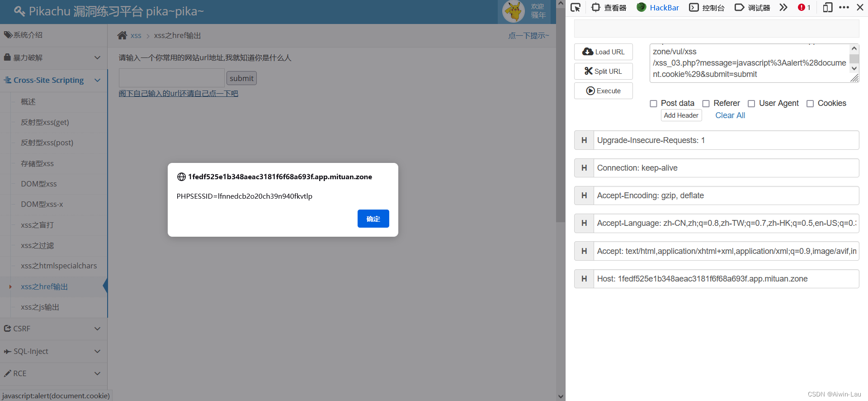Click the Load URL cloud icon
The height and width of the screenshot is (401, 868).
click(x=588, y=52)
